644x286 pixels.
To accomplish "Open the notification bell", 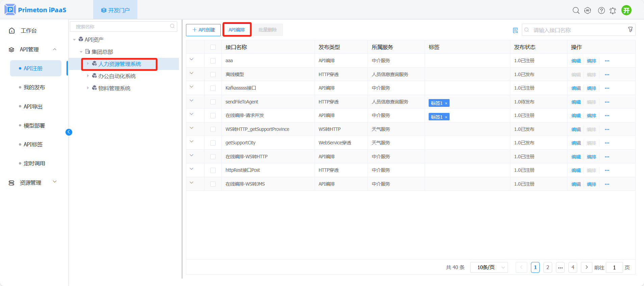I will [613, 10].
